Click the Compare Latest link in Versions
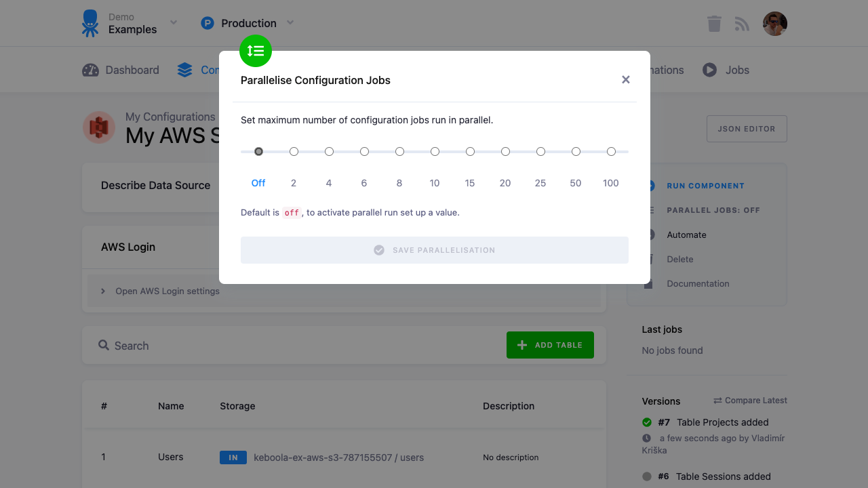868x488 pixels. pos(750,400)
